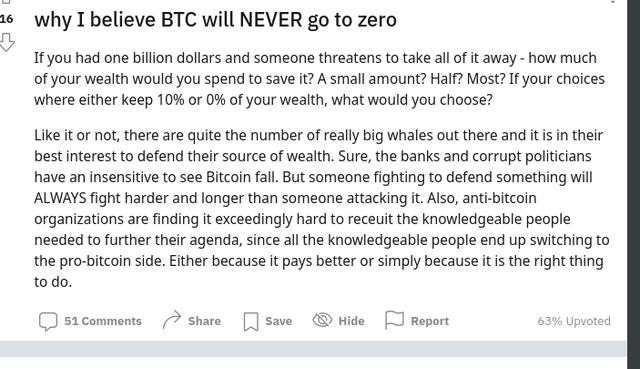640x369 pixels.
Task: Click the final line reading 'to do.'
Action: 53,282
